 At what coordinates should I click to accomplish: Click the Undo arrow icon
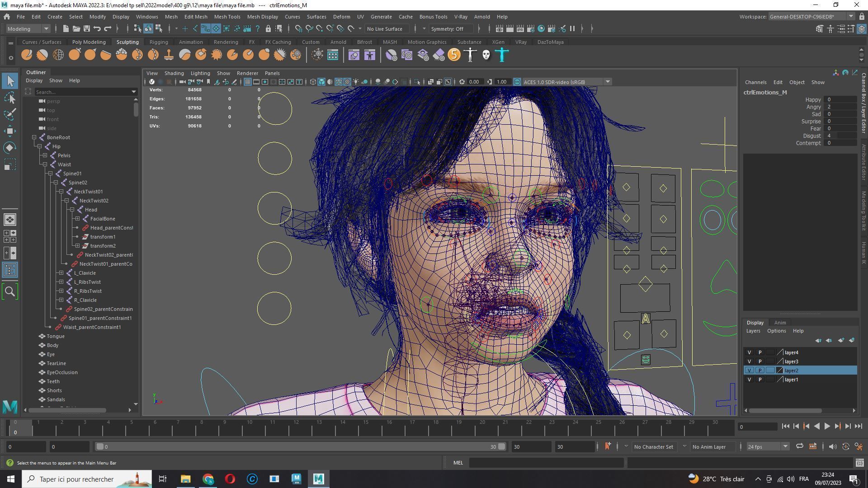97,28
